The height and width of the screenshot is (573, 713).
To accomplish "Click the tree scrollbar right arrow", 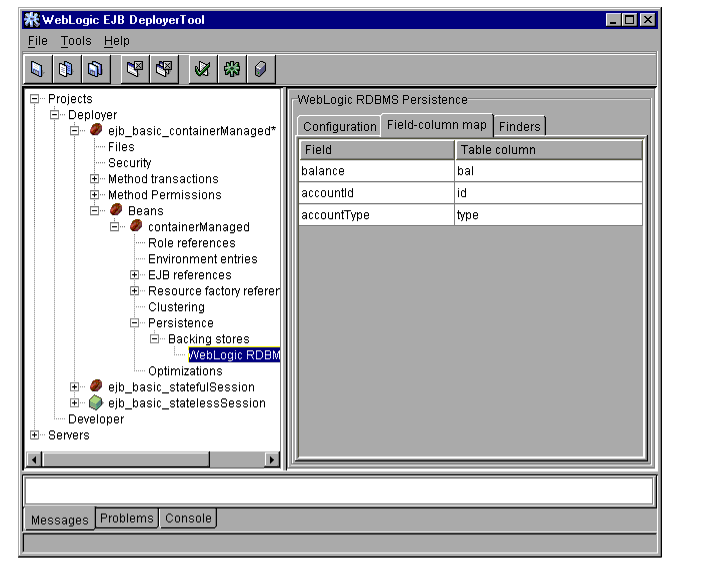I will [272, 460].
